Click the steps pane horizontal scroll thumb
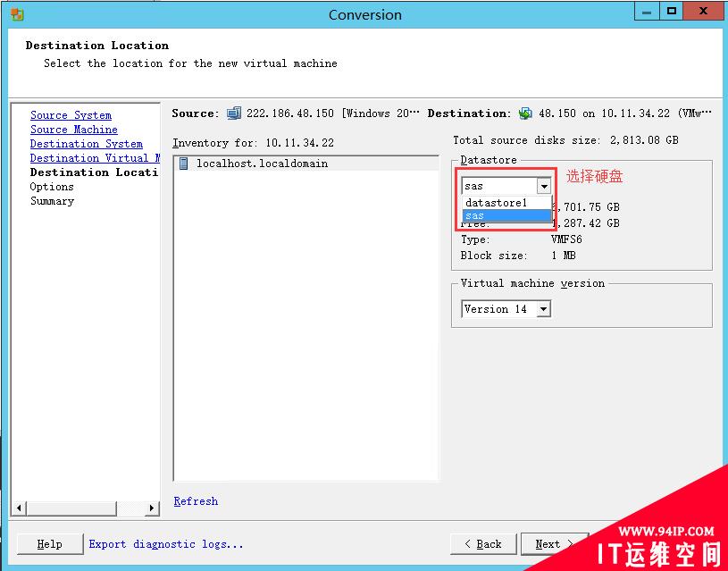 71,508
